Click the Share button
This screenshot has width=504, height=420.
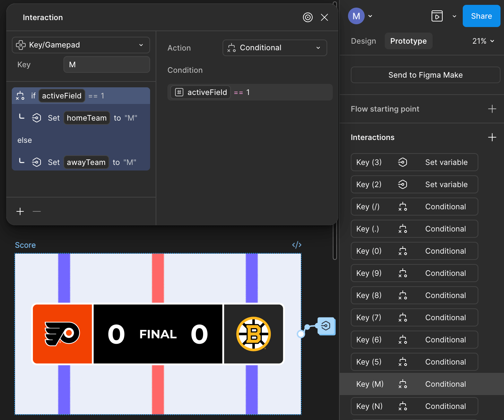coord(481,16)
